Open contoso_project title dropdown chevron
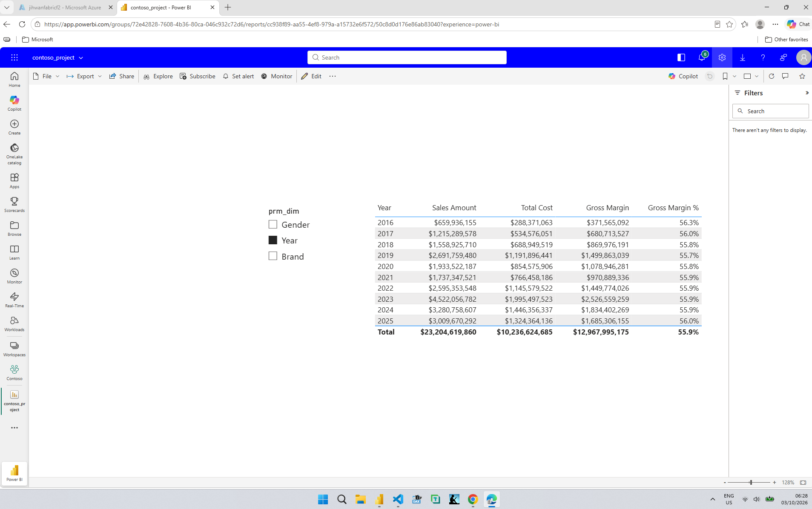812x509 pixels. click(x=81, y=58)
